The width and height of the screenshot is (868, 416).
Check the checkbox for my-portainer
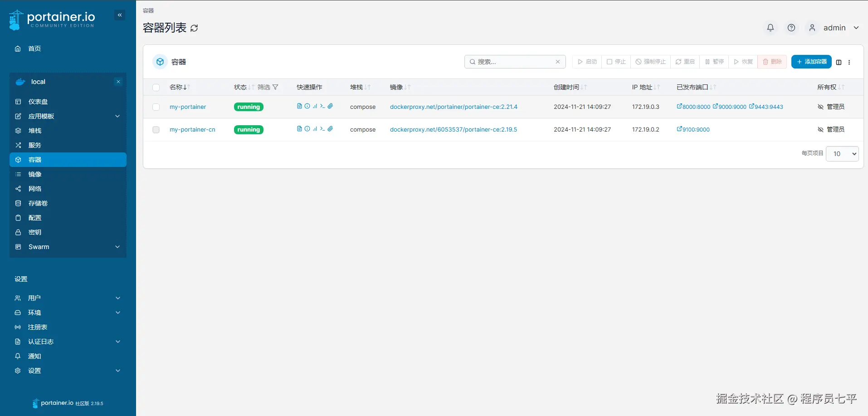(x=156, y=107)
